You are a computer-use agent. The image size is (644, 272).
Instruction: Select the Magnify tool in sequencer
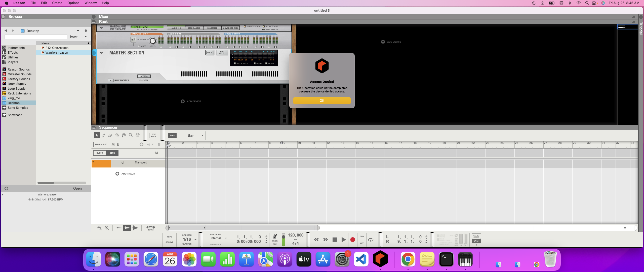(131, 135)
